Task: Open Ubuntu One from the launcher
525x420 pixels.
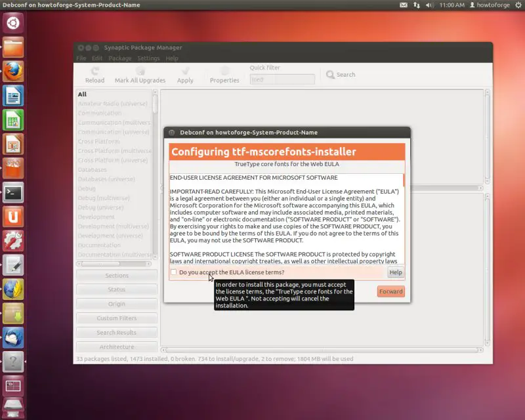Action: pyautogui.click(x=13, y=217)
